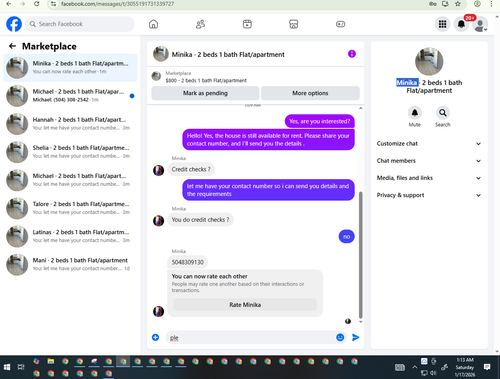
Task: Open more actions plus icon beside message box
Action: tap(155, 337)
